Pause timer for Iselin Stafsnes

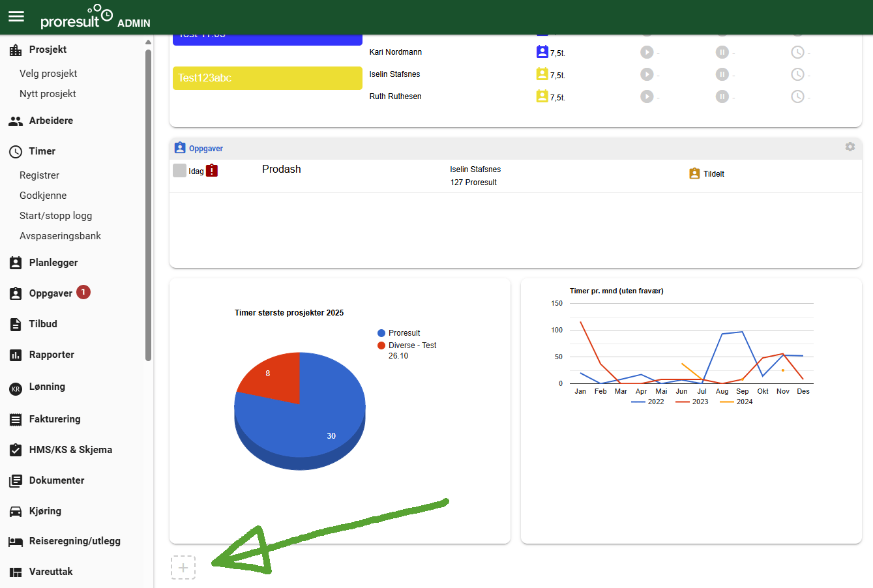coord(722,75)
